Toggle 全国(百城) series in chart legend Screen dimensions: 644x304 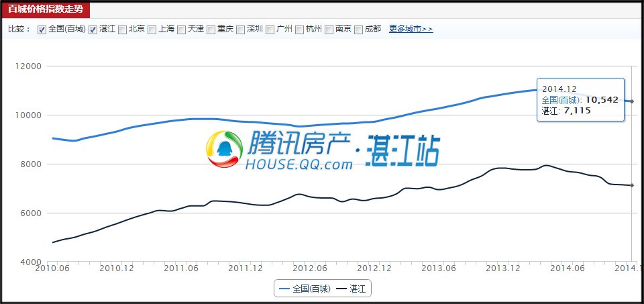305,289
